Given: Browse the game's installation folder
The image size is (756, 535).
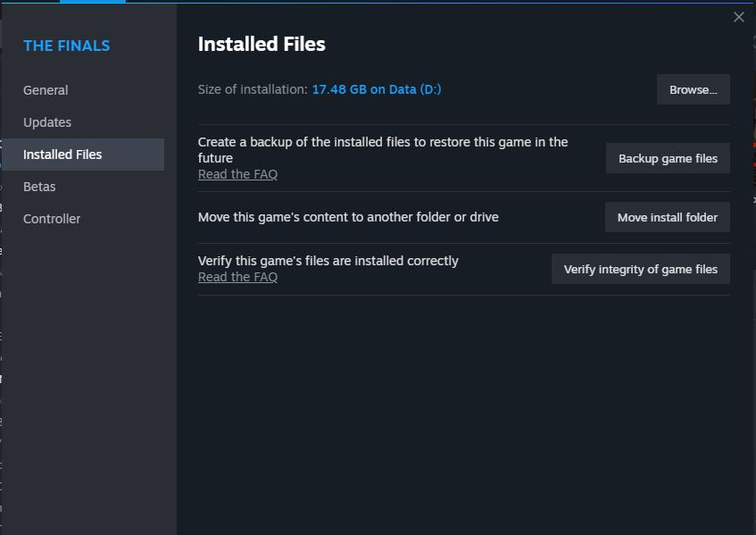Looking at the screenshot, I should click(693, 88).
